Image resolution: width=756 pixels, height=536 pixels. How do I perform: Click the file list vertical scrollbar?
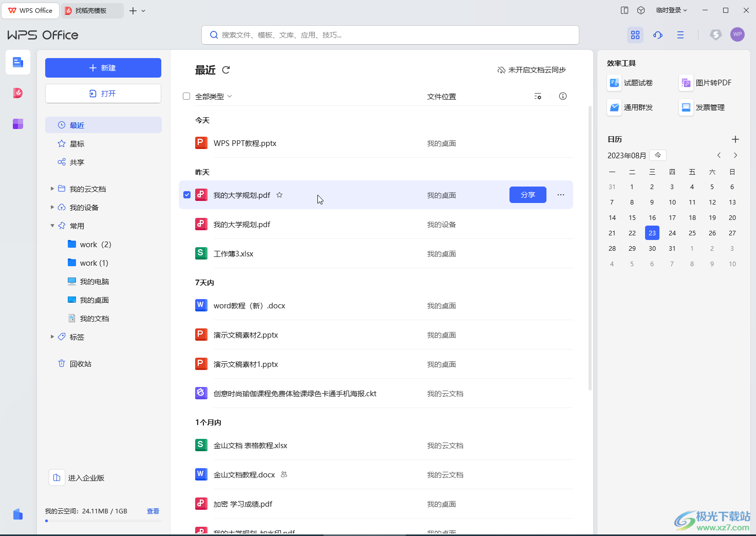(590, 248)
